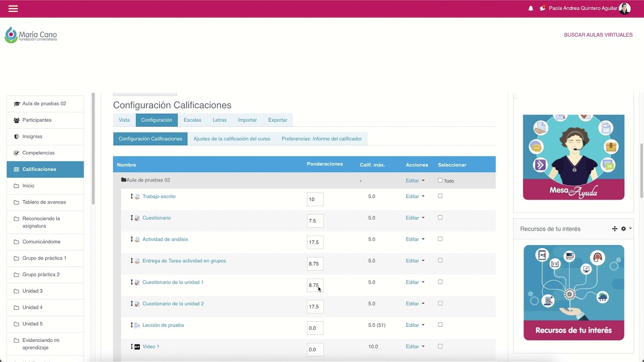
Task: Check the Actividad de análisis select box
Action: (440, 239)
